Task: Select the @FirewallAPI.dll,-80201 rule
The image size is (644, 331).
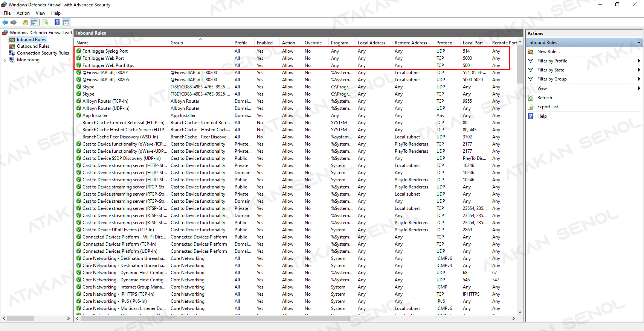Action: click(x=296, y=73)
